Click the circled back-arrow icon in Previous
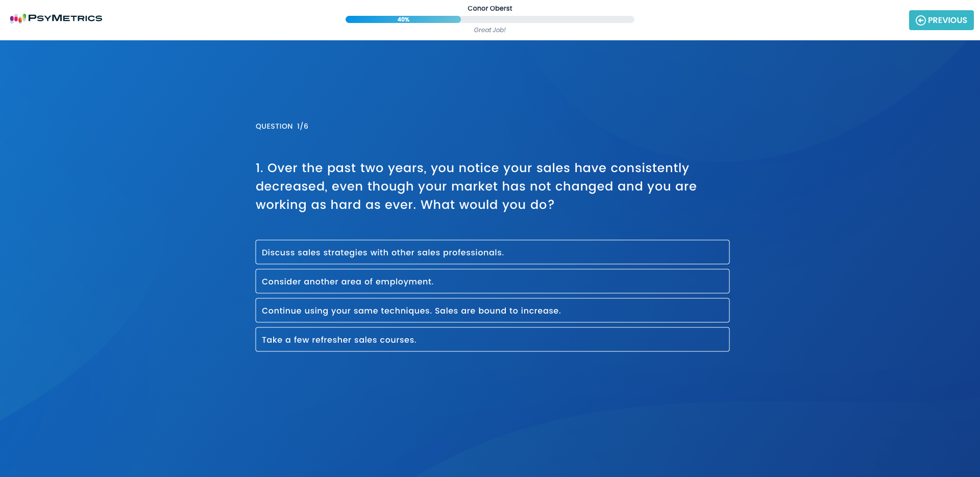The height and width of the screenshot is (477, 980). point(920,20)
